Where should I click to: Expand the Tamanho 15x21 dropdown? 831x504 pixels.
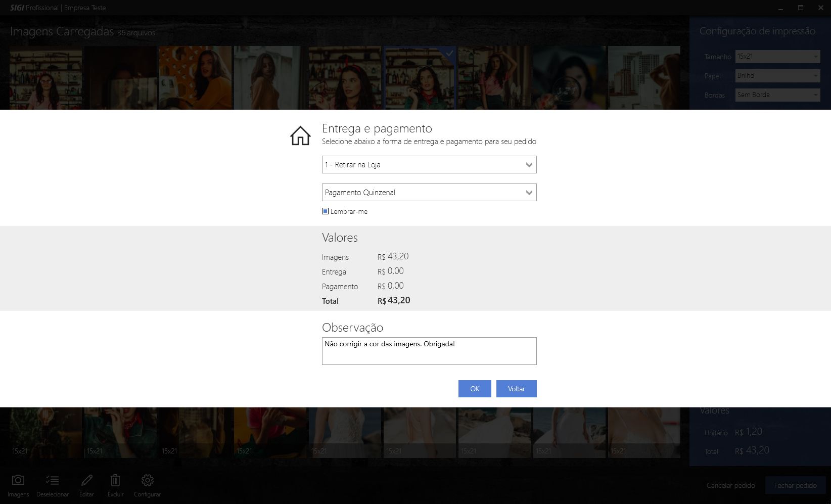[x=777, y=57]
